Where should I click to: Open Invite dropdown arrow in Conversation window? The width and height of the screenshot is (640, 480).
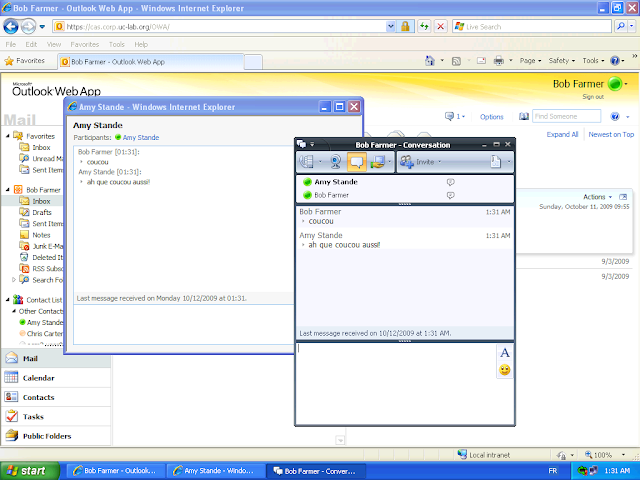click(x=440, y=162)
